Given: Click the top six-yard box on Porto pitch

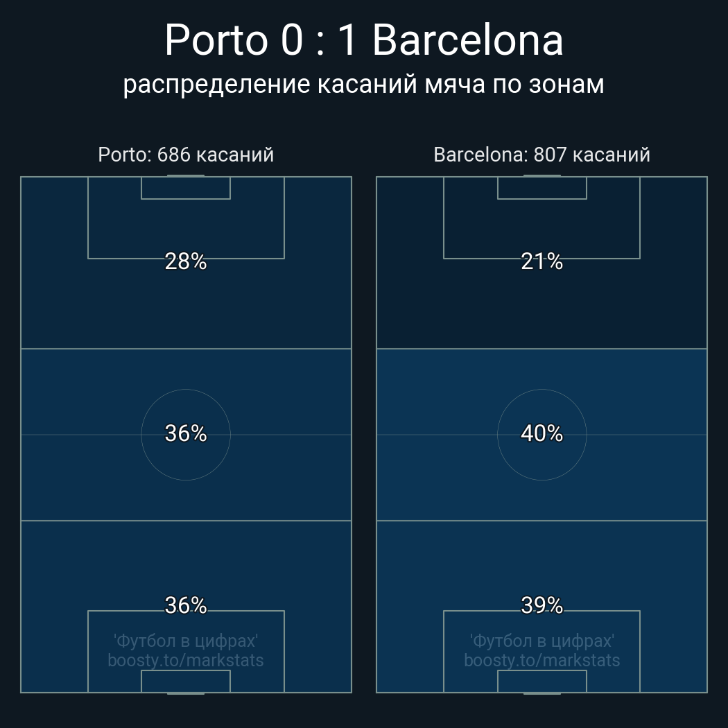Looking at the screenshot, I should [186, 188].
